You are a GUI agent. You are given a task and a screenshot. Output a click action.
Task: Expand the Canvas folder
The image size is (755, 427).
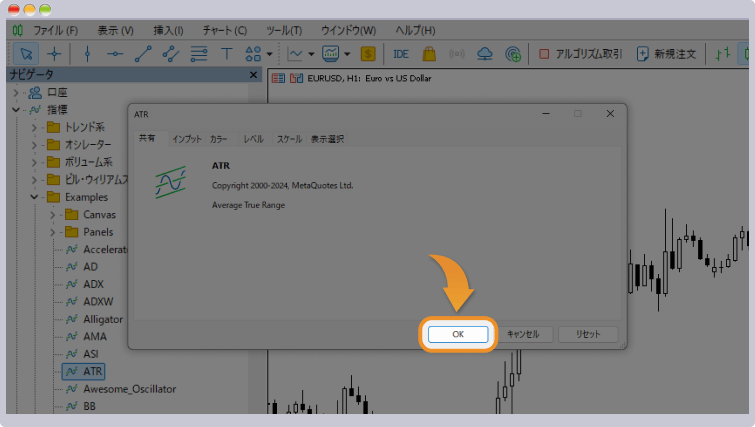coord(54,215)
